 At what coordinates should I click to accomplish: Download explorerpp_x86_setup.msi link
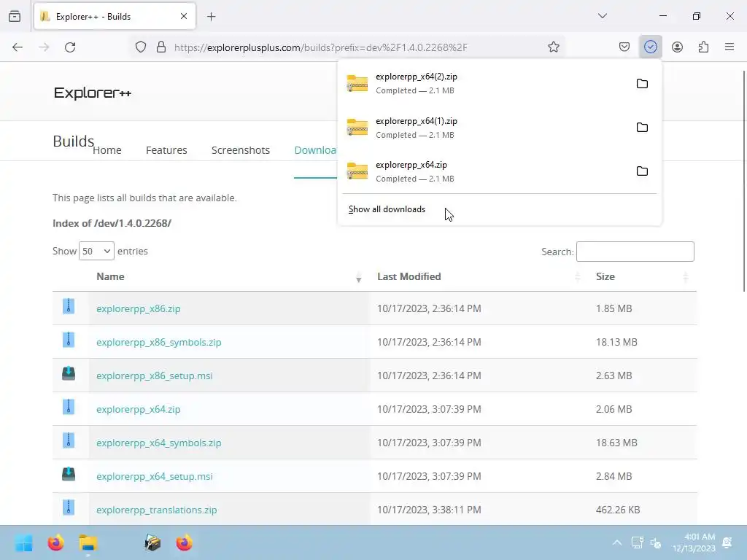(x=155, y=376)
